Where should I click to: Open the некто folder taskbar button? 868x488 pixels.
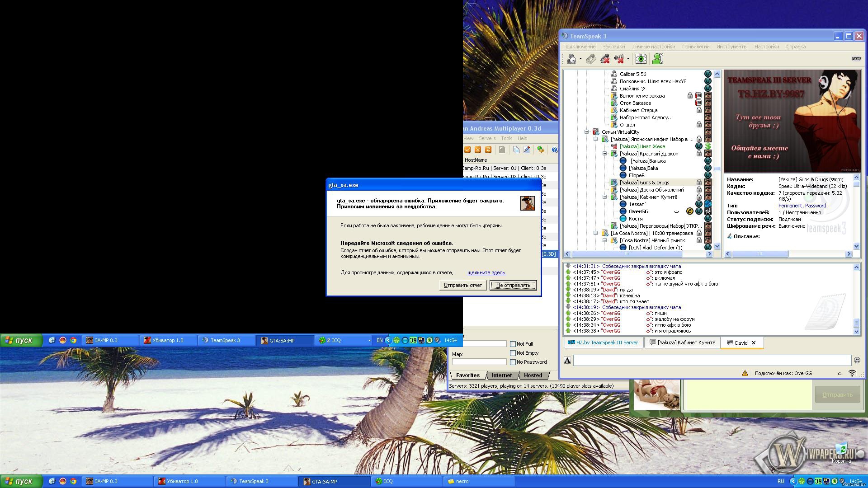click(x=478, y=481)
